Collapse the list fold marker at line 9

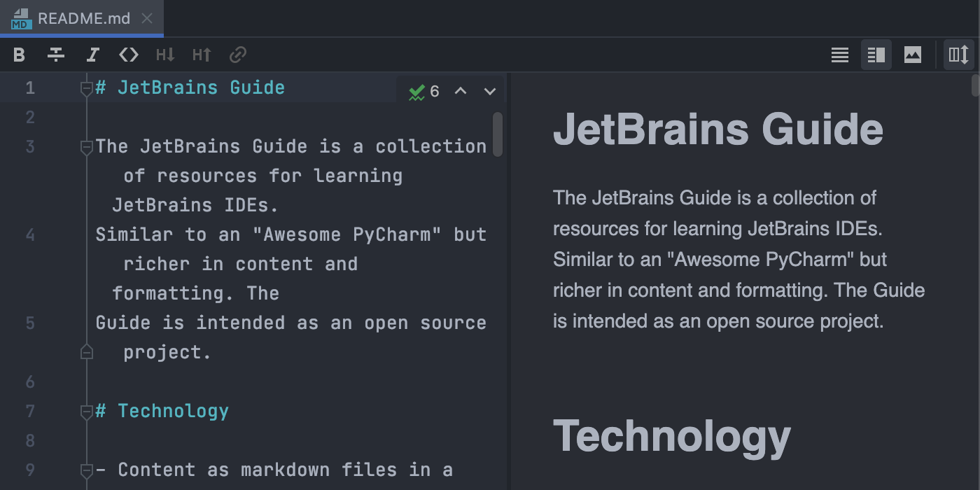(x=87, y=471)
